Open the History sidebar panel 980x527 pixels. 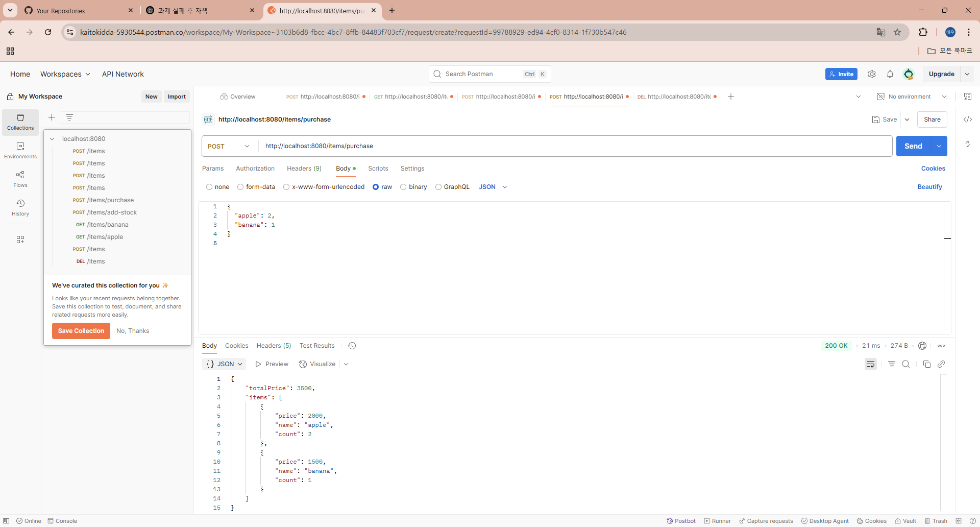pos(20,208)
